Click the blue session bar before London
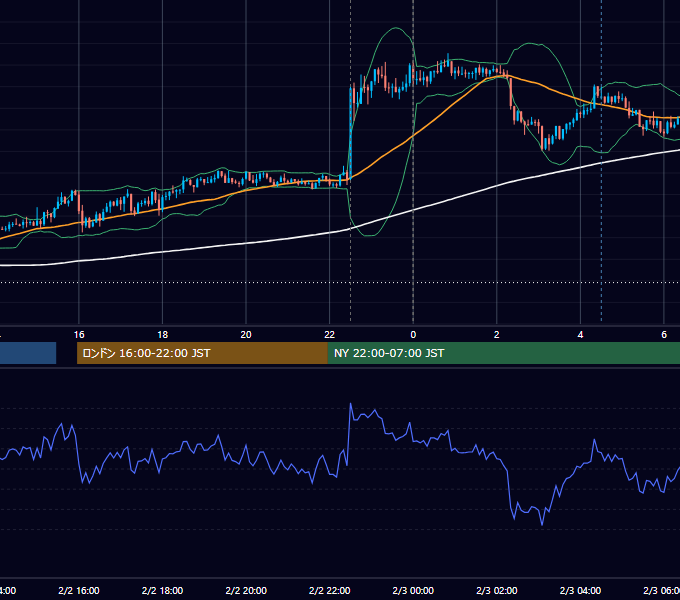The image size is (680, 600). point(28,353)
